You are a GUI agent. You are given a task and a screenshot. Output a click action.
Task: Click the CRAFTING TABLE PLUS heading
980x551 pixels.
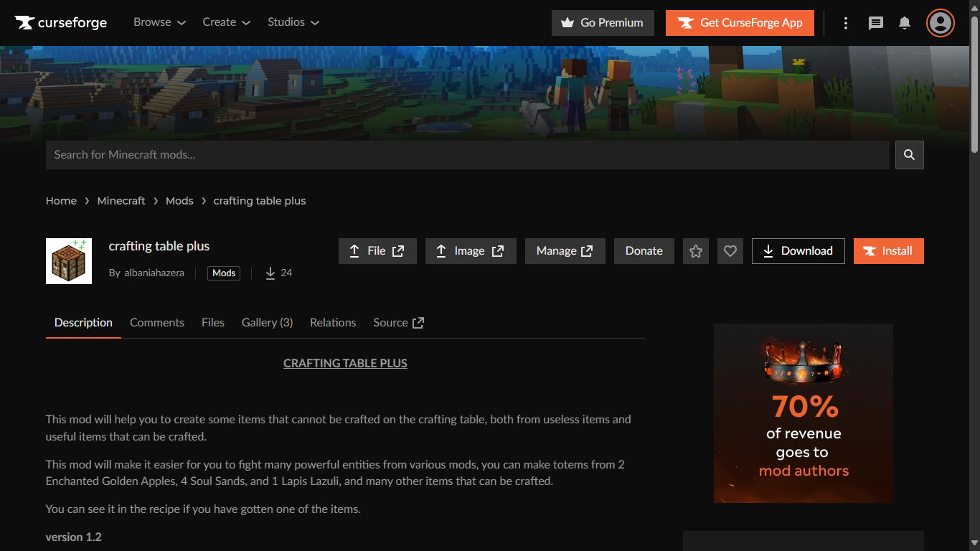[x=345, y=364]
